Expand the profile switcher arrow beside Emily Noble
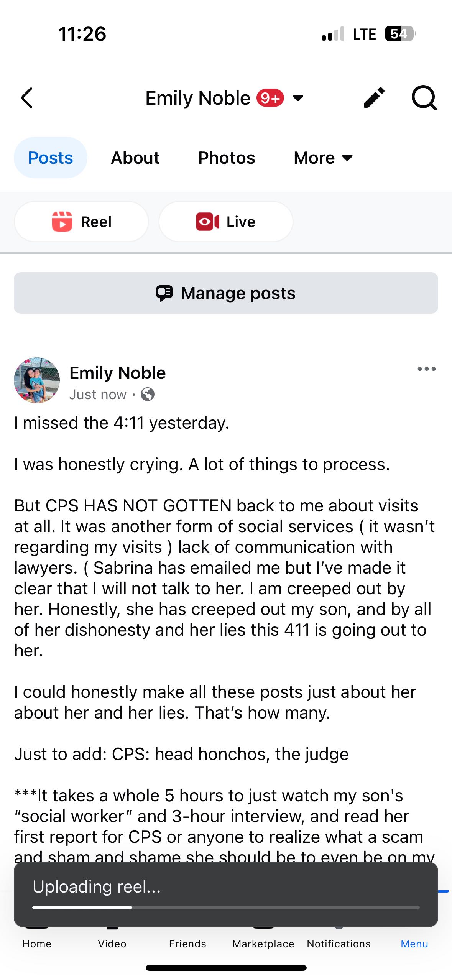This screenshot has height=980, width=452. [x=298, y=98]
